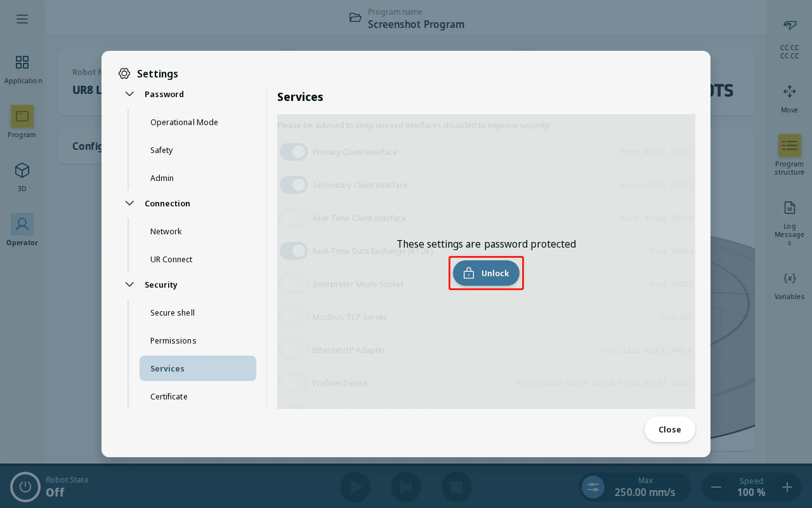Toggle the Ethernet/IP Adapter switch
The image size is (812, 508).
(x=294, y=350)
